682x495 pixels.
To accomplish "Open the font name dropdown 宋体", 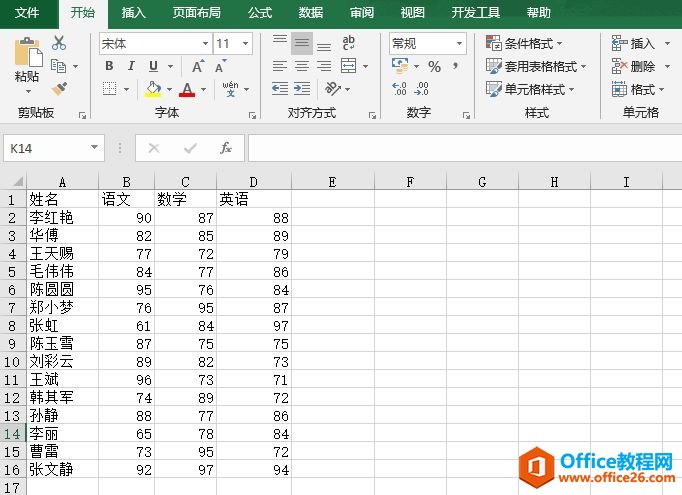I will [x=205, y=43].
